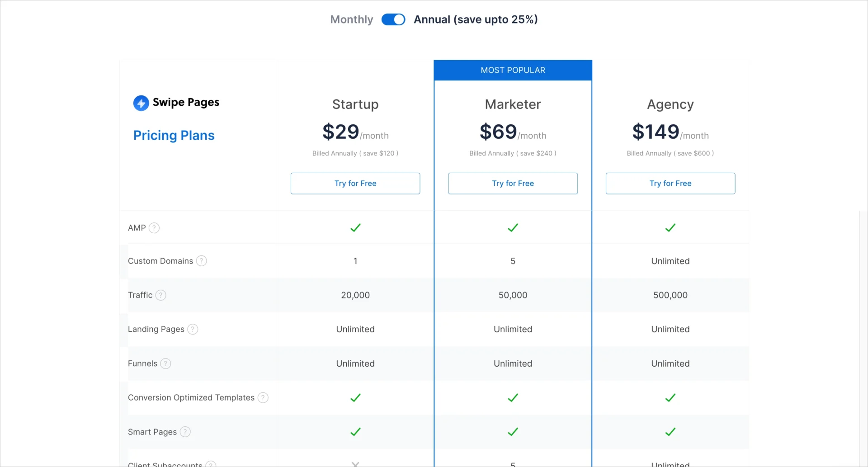868x467 pixels.
Task: Click the Agency $149 price text
Action: coord(656,132)
